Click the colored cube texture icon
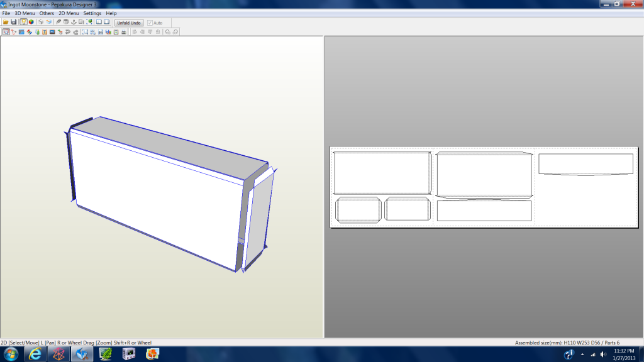Screen dimensions: 644x362 [31, 22]
